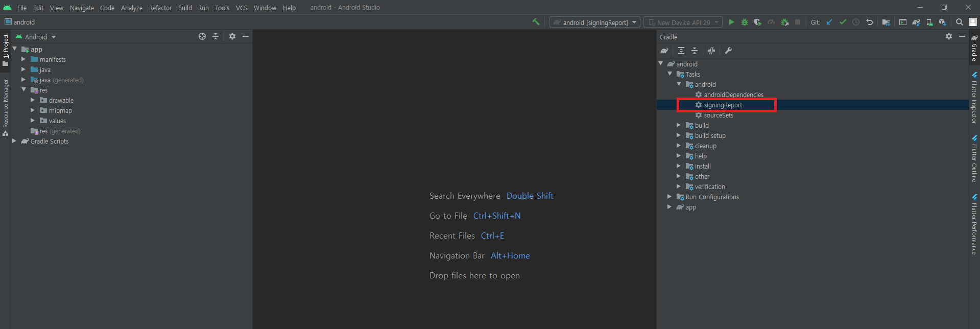This screenshot has width=980, height=329.
Task: Select opened file target icon in Project panel
Action: [202, 36]
